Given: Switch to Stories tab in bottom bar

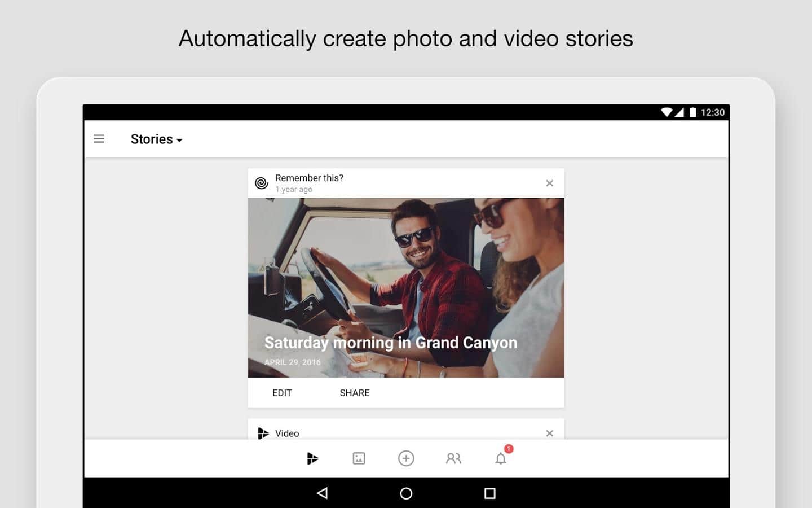Looking at the screenshot, I should 312,458.
